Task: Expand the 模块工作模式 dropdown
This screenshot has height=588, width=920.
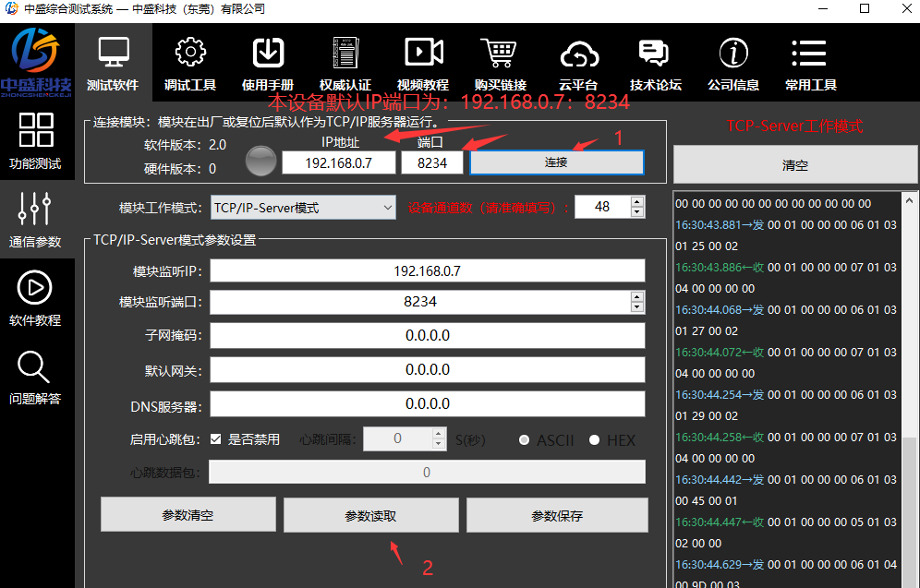Action: pyautogui.click(x=388, y=208)
